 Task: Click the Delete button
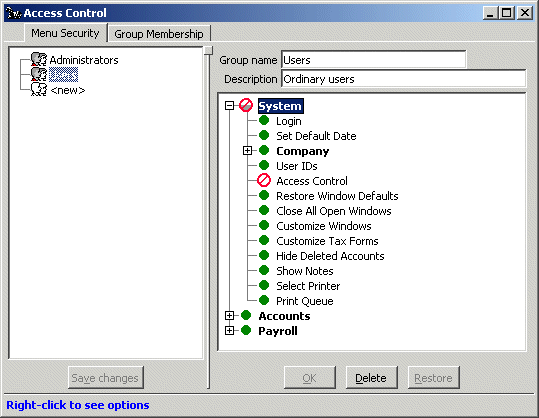pyautogui.click(x=371, y=378)
